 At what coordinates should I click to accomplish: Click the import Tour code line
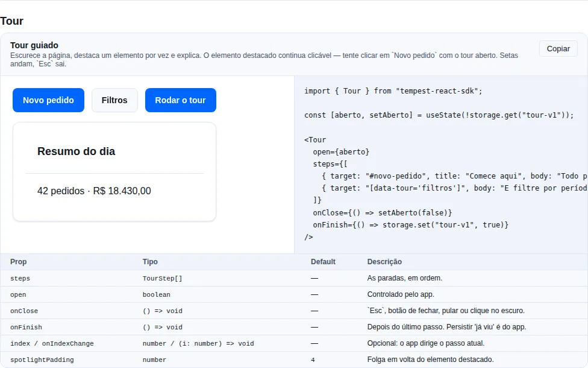point(393,91)
